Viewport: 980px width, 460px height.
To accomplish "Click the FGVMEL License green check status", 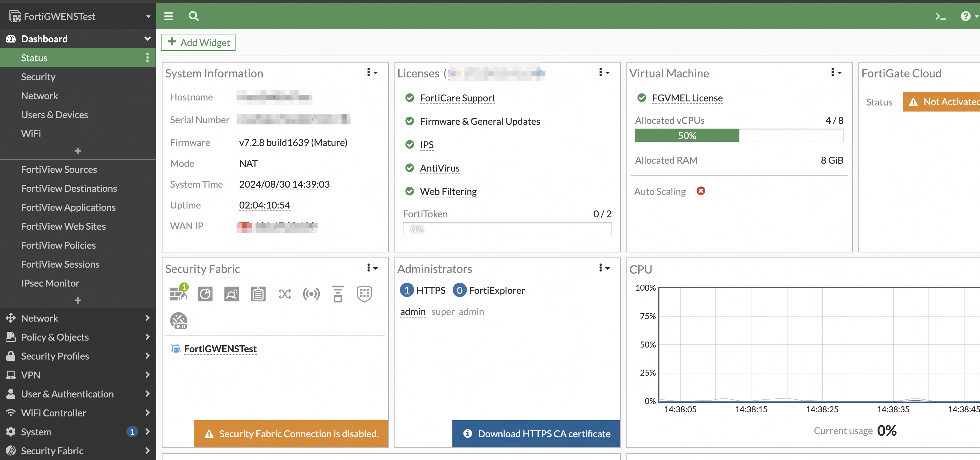I will [x=641, y=98].
